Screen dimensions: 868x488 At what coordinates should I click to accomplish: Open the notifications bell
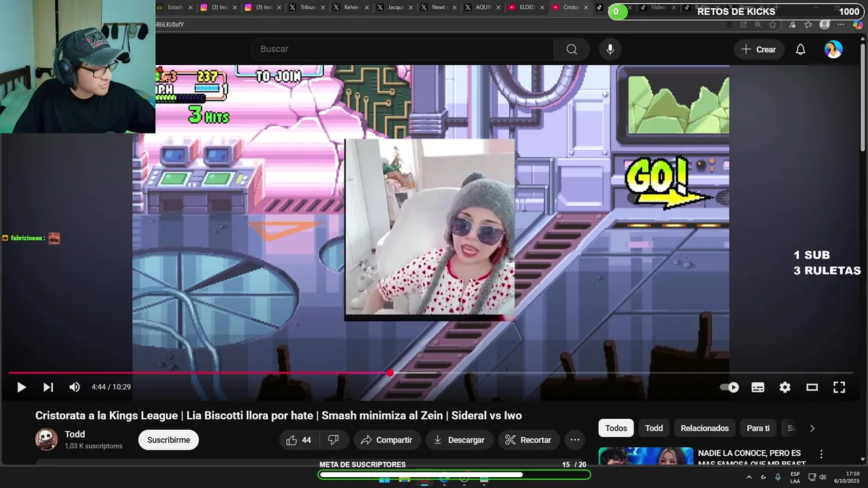point(800,49)
